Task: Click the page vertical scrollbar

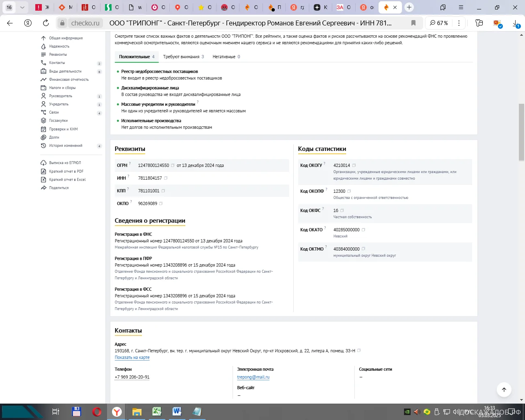Action: pos(521,131)
